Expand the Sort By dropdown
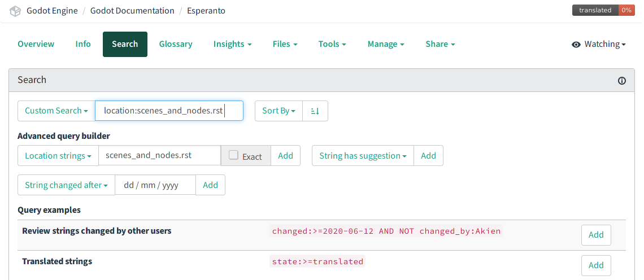Viewport: 644px width, 280px height. pos(279,111)
